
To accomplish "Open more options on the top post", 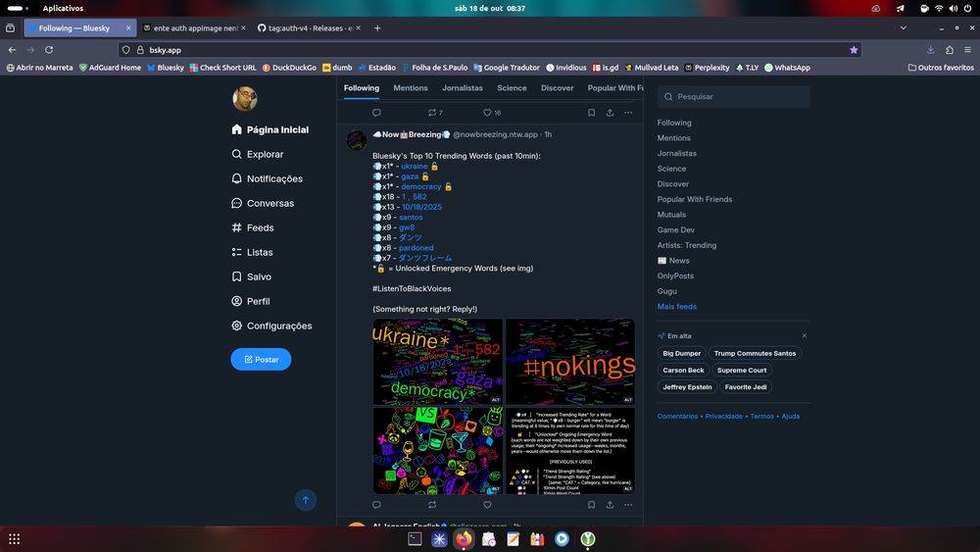I will pyautogui.click(x=628, y=113).
